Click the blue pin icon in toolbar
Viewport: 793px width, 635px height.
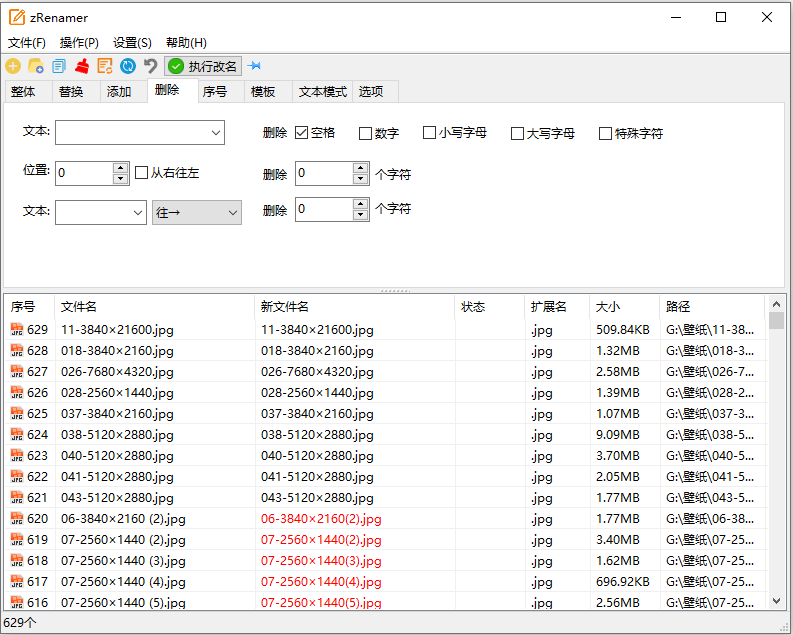pyautogui.click(x=255, y=66)
